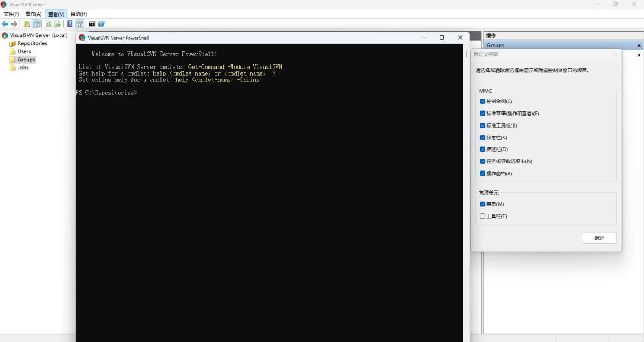Open the 帮助(H) menu
The height and width of the screenshot is (342, 644).
coord(78,14)
